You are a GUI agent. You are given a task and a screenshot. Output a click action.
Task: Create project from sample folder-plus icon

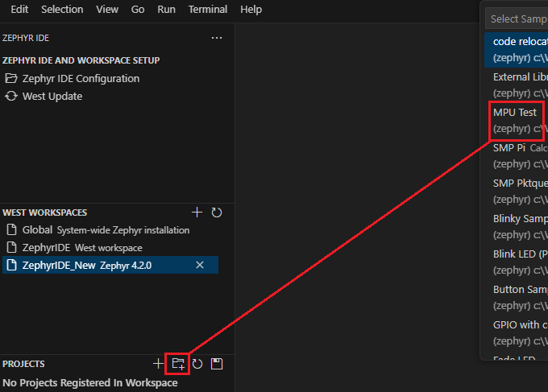(178, 364)
